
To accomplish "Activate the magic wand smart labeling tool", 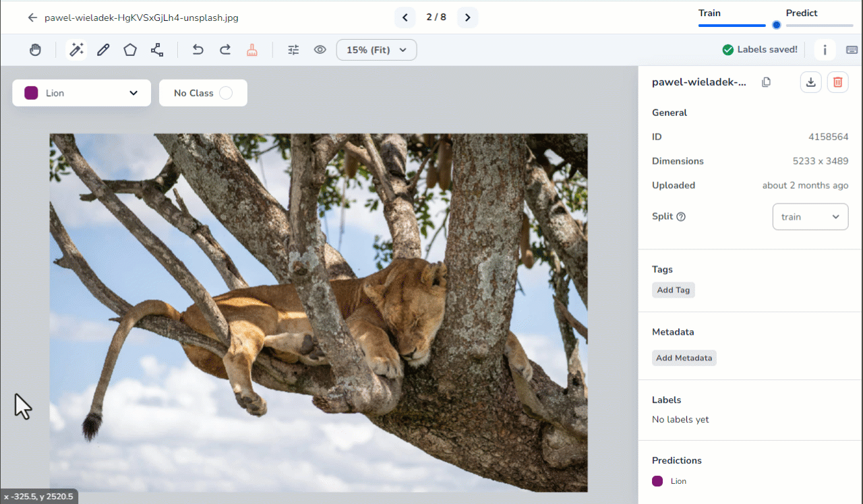I will click(76, 50).
